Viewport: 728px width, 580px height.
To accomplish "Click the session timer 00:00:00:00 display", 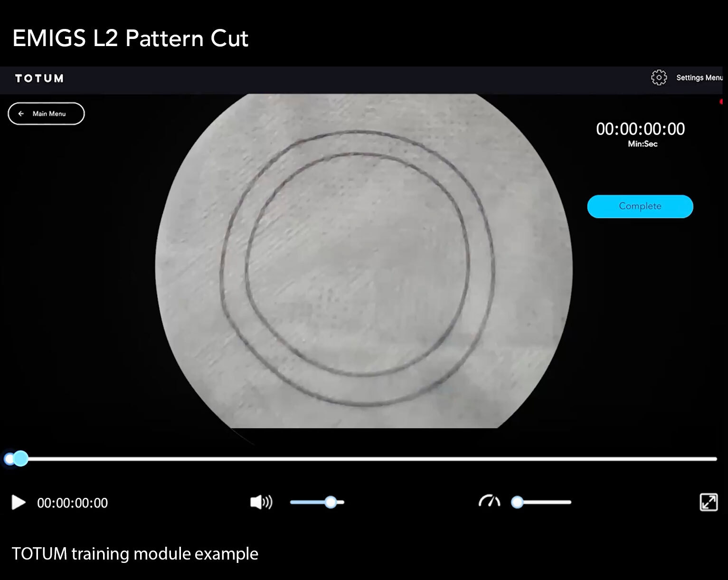I will pos(640,129).
